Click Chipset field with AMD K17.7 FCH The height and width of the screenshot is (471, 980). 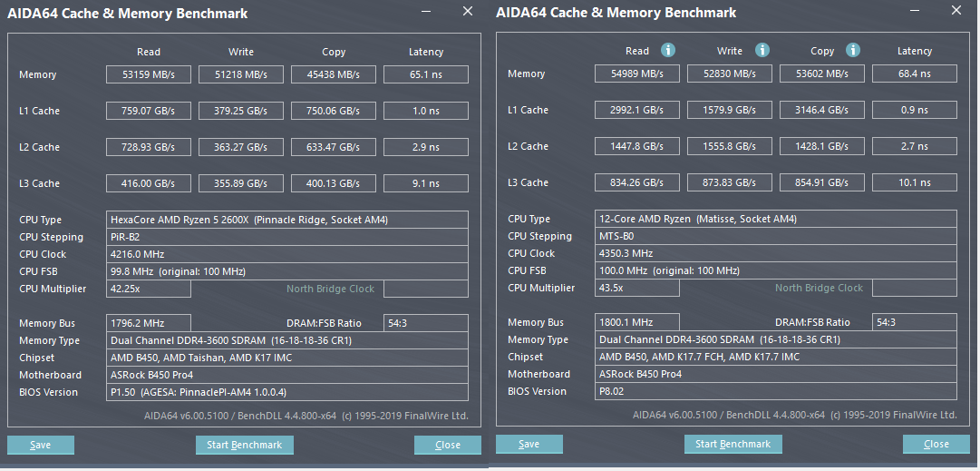pyautogui.click(x=776, y=357)
